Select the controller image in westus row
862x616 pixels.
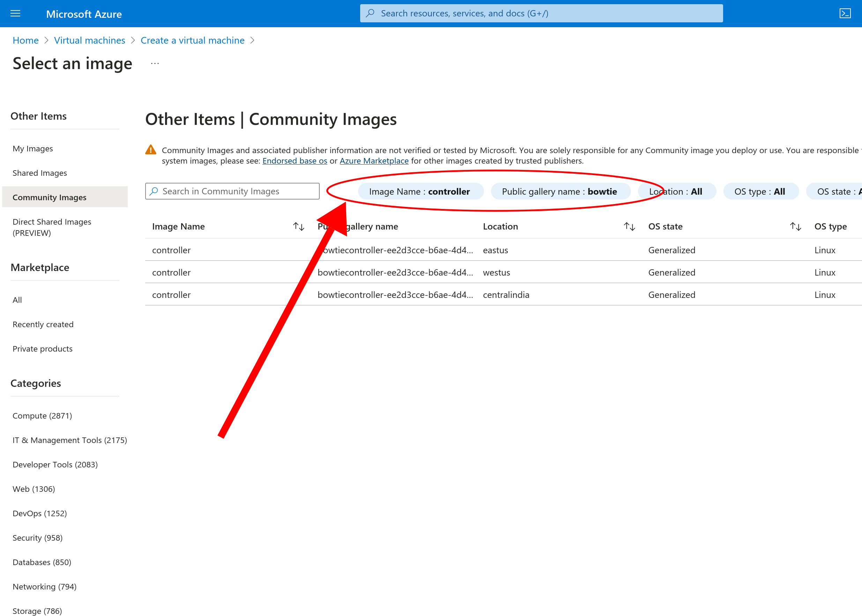171,272
